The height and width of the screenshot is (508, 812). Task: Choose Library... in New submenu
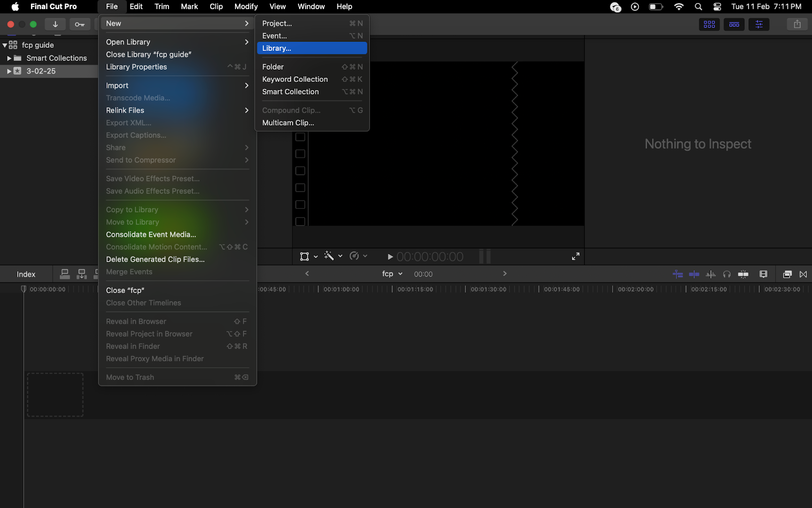[312, 48]
